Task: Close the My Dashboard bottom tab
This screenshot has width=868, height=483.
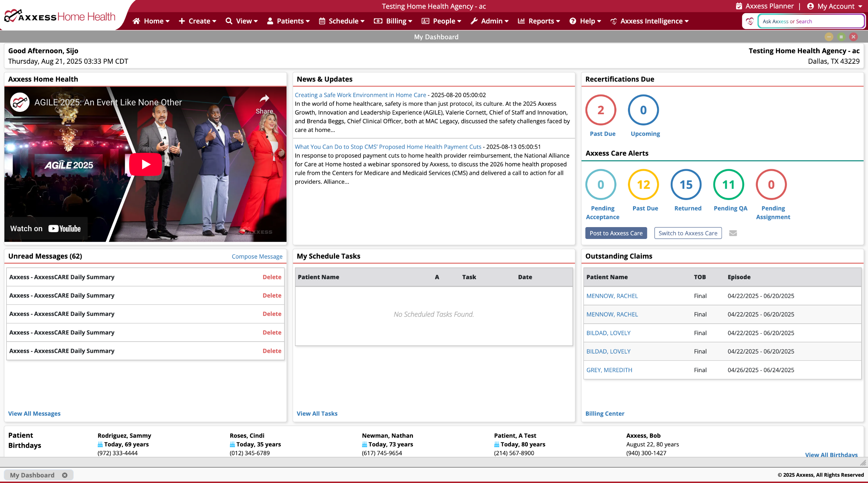Action: pos(65,475)
